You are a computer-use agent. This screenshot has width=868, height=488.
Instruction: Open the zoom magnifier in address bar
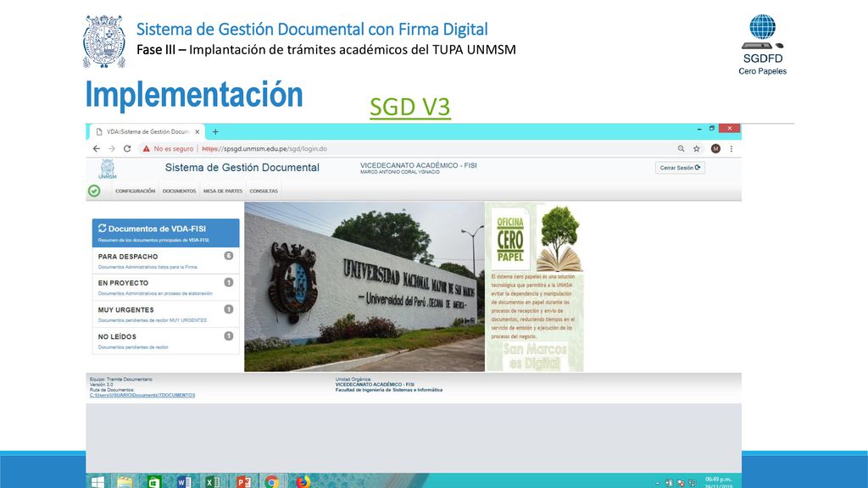pos(681,149)
